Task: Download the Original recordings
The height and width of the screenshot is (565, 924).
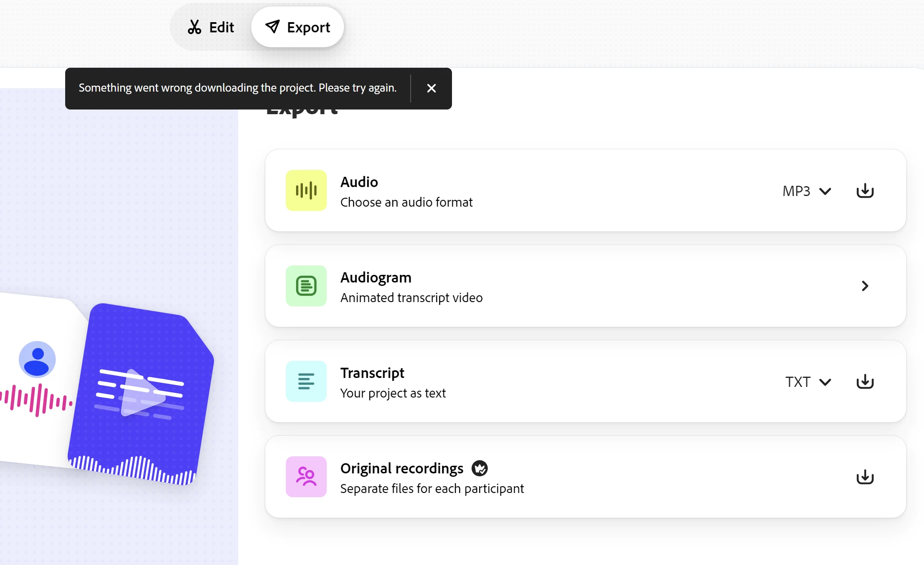Action: tap(865, 477)
